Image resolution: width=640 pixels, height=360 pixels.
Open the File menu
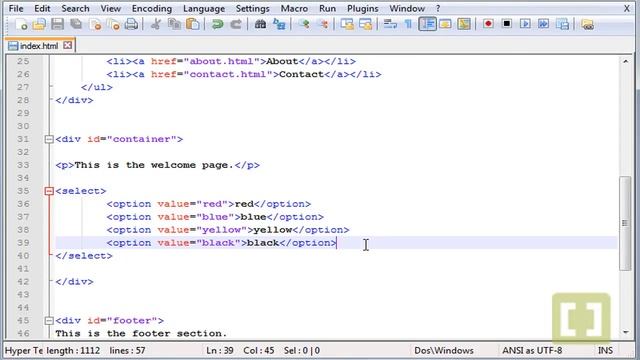pos(16,9)
